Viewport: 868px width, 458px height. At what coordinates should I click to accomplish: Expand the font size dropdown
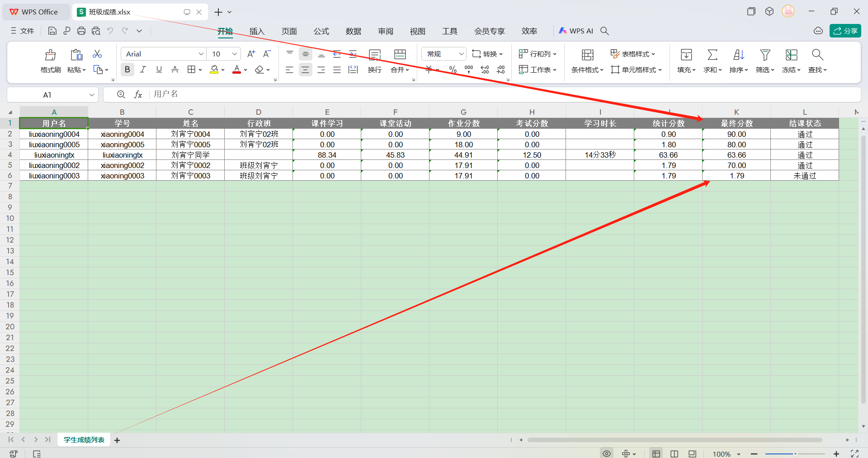click(x=235, y=54)
